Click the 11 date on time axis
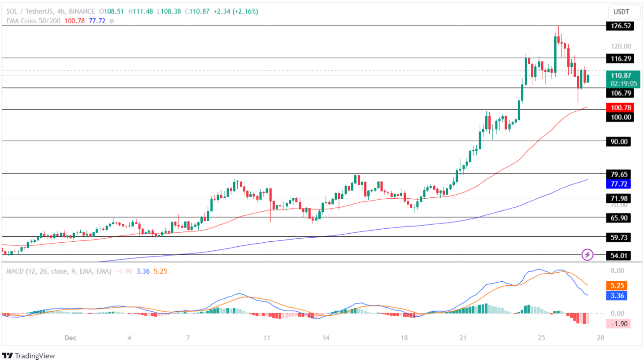The height and width of the screenshot is (362, 644). coord(267,338)
